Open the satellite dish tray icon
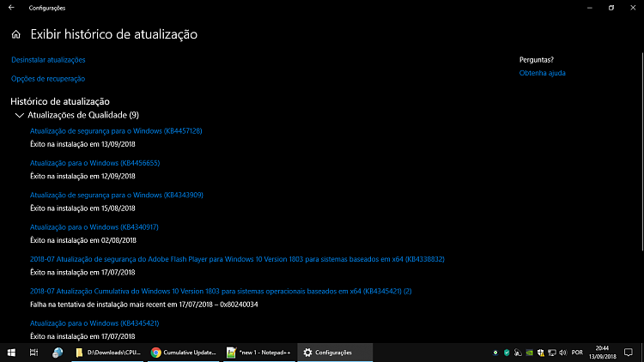The width and height of the screenshot is (644, 362). click(518, 353)
